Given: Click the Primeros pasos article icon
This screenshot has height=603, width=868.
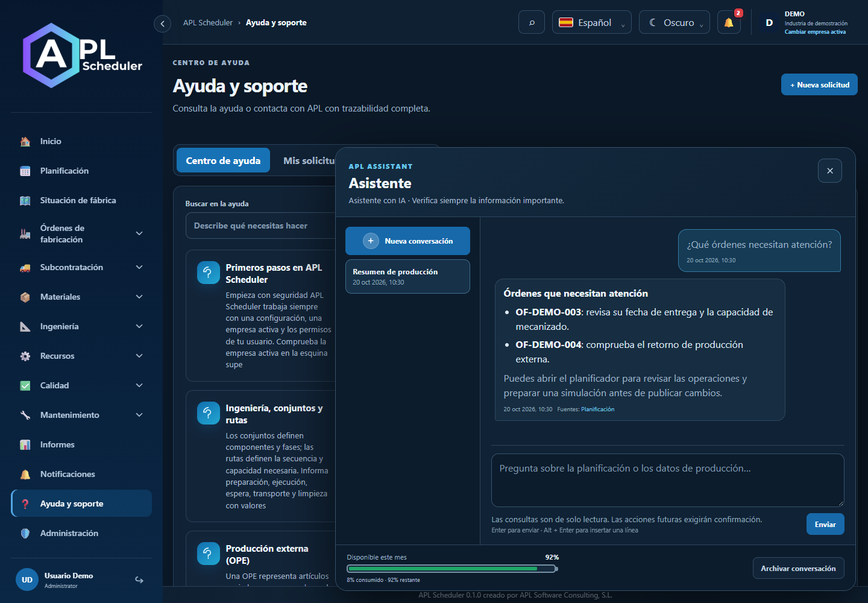Looking at the screenshot, I should click(x=208, y=273).
